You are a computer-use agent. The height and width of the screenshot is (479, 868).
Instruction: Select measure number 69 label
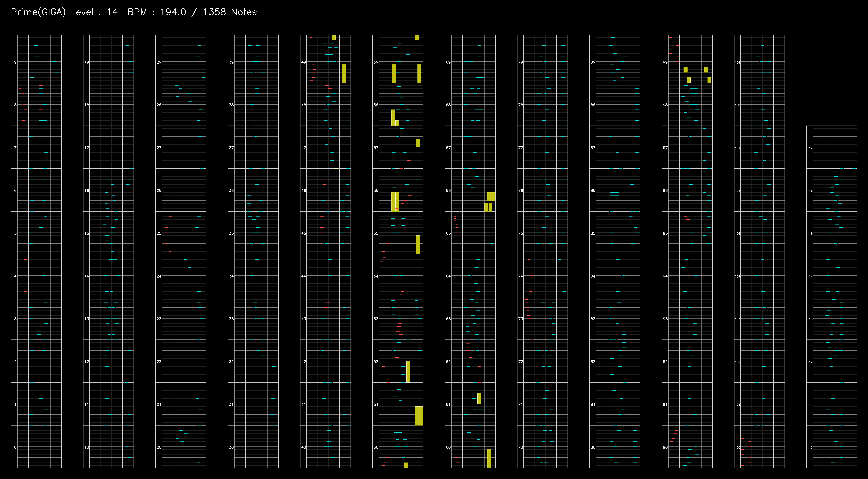(x=448, y=62)
